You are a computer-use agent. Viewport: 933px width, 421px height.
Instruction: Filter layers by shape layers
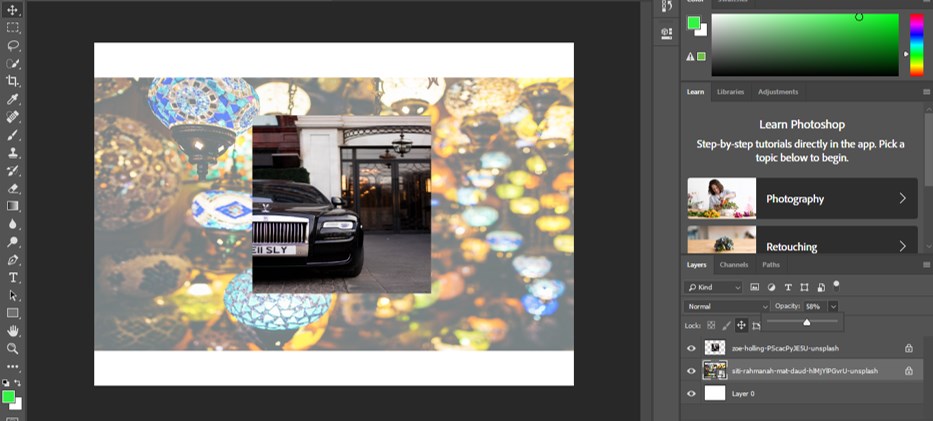coord(804,287)
